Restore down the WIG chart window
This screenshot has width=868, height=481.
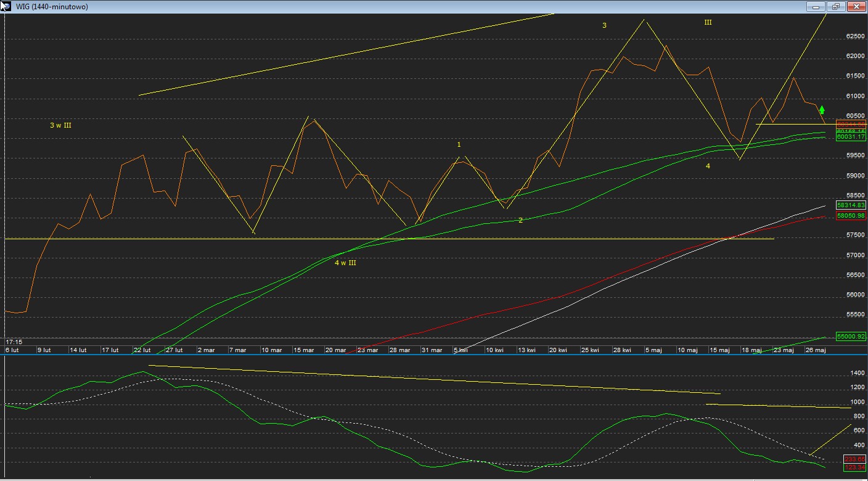click(x=835, y=7)
